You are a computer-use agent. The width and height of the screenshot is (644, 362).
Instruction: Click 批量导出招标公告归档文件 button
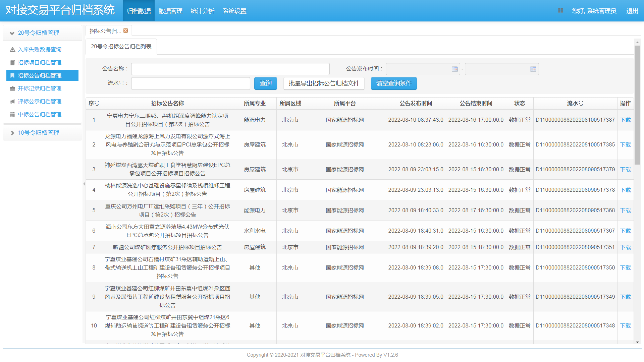(x=324, y=83)
